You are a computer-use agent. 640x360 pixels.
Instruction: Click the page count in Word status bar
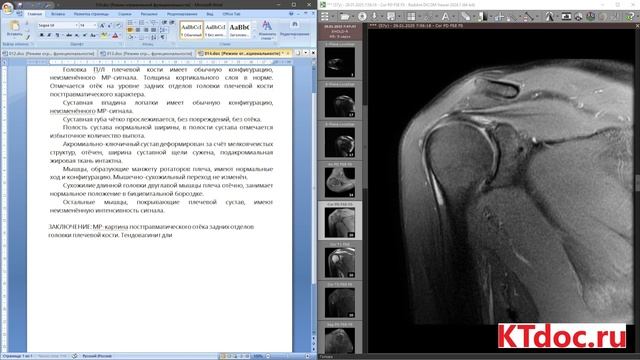(17, 356)
